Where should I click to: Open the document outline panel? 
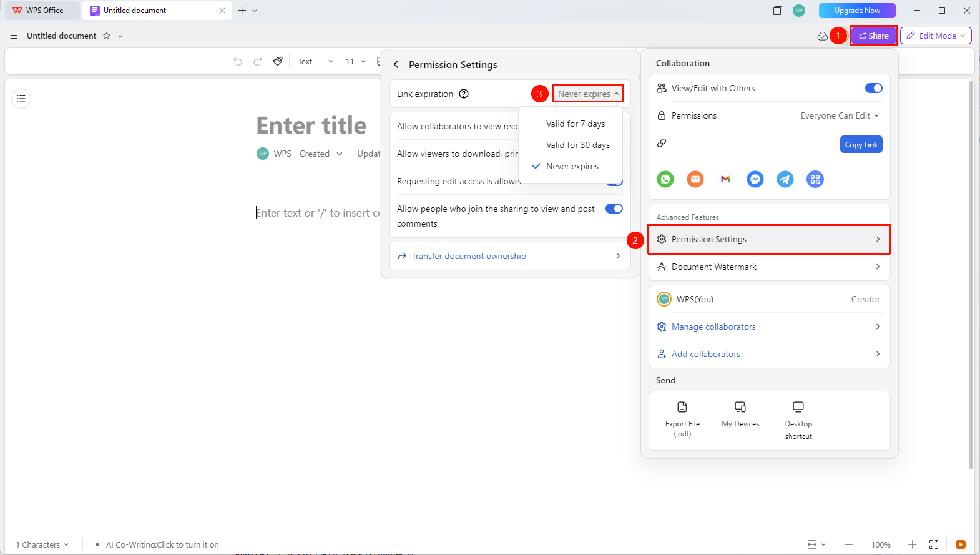[21, 99]
